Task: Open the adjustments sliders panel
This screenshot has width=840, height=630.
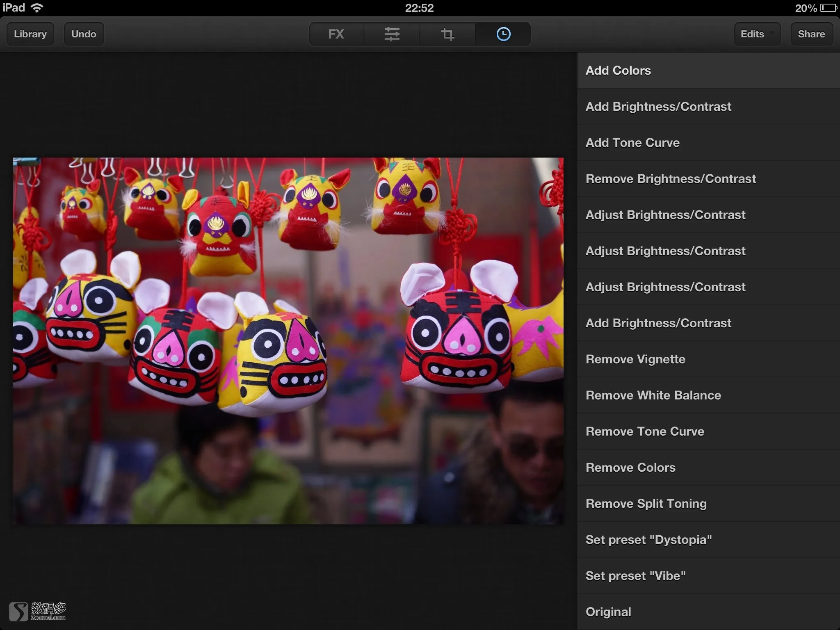Action: tap(392, 34)
